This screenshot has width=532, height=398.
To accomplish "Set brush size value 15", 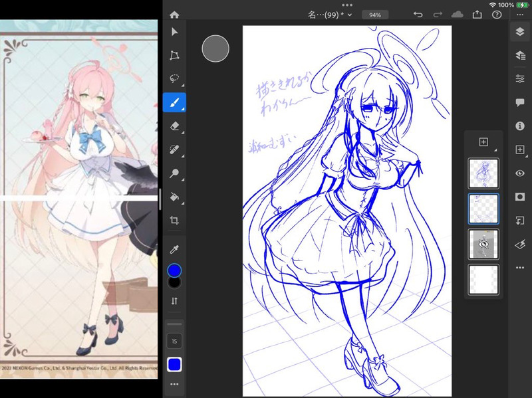I will coord(174,341).
